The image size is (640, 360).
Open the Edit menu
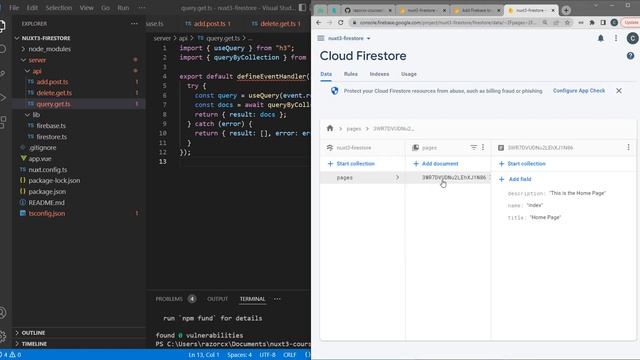pyautogui.click(x=32, y=8)
